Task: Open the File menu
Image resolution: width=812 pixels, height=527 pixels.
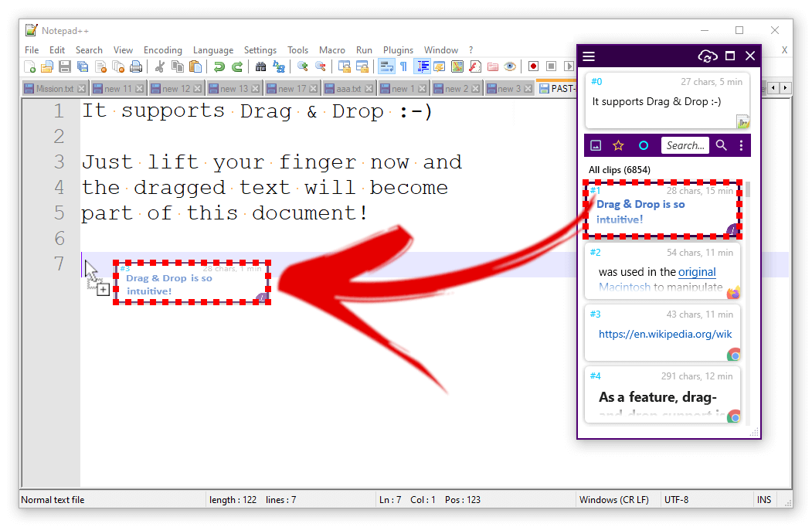Action: coord(32,50)
